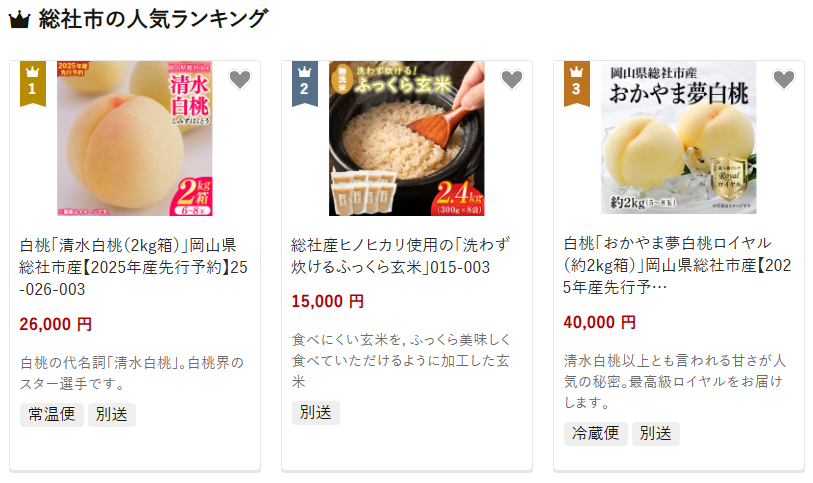Open 白桃「清水白桃(2kg箱)」 product title link
Image resolution: width=813 pixels, height=483 pixels.
[134, 267]
